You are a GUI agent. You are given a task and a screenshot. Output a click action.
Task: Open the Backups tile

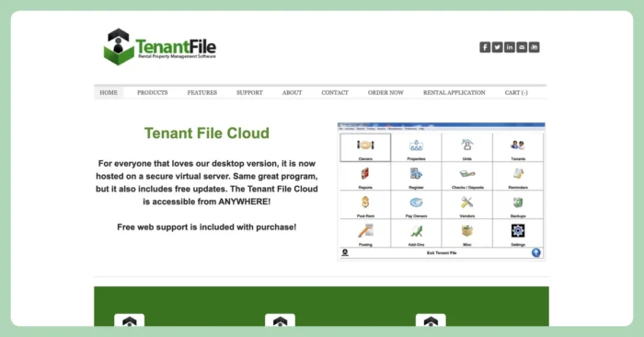tap(518, 204)
